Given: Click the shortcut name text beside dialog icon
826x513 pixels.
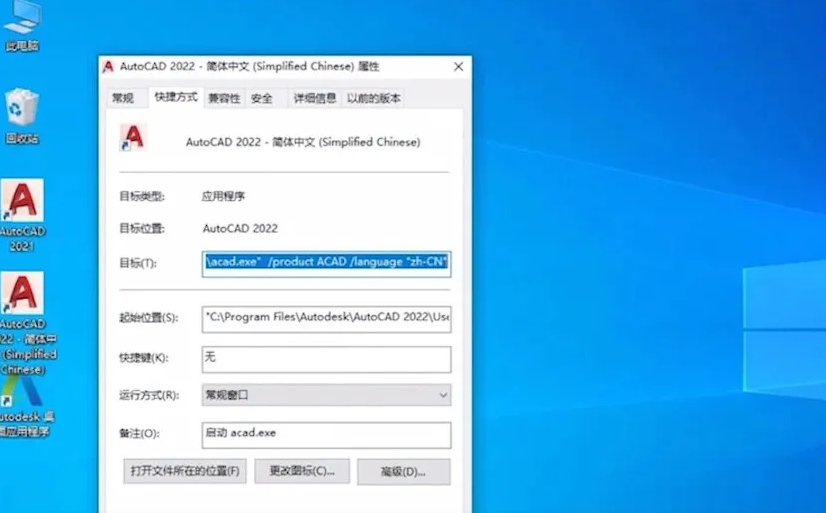Looking at the screenshot, I should coord(303,142).
